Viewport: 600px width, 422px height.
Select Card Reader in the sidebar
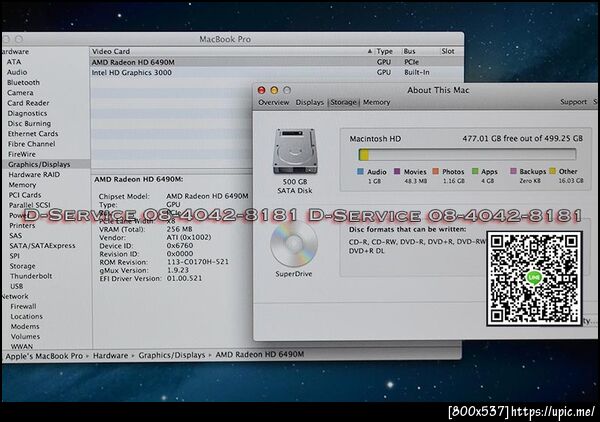[x=28, y=103]
